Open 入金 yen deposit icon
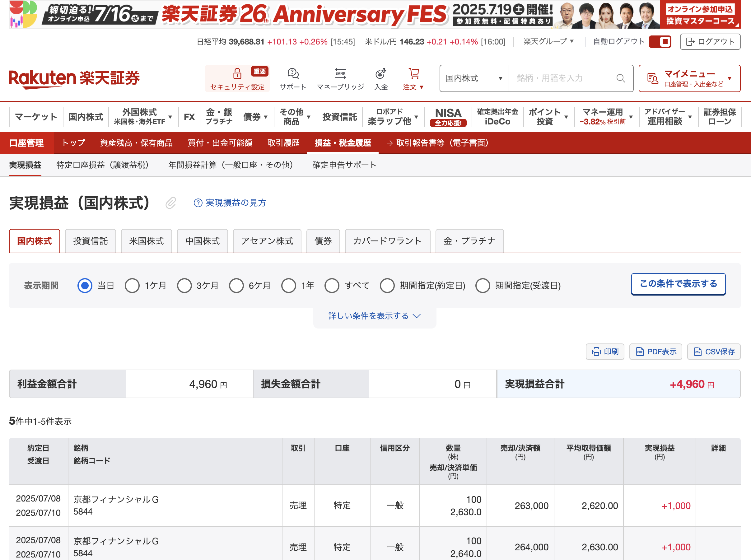The width and height of the screenshot is (751, 560). (381, 73)
